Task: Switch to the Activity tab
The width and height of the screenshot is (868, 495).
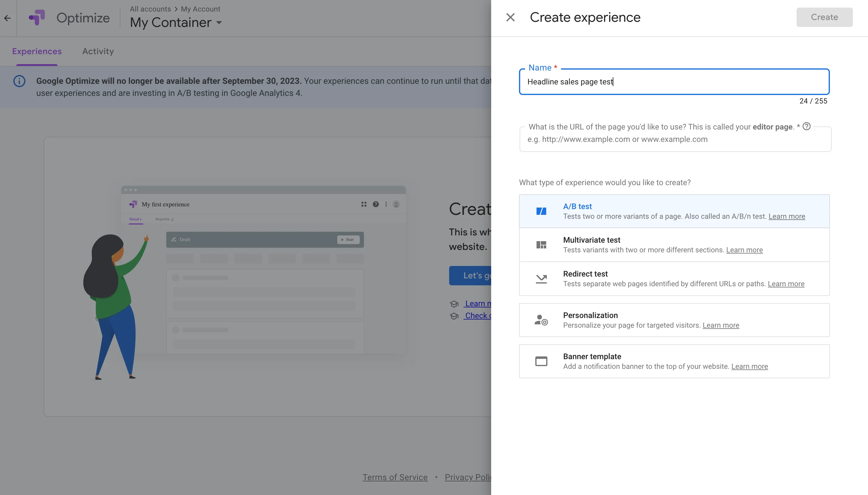Action: pos(98,51)
